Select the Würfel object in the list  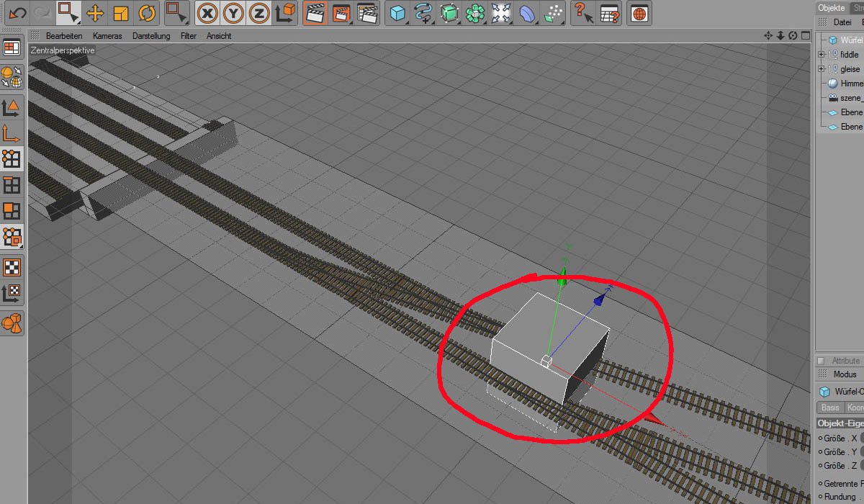click(851, 40)
